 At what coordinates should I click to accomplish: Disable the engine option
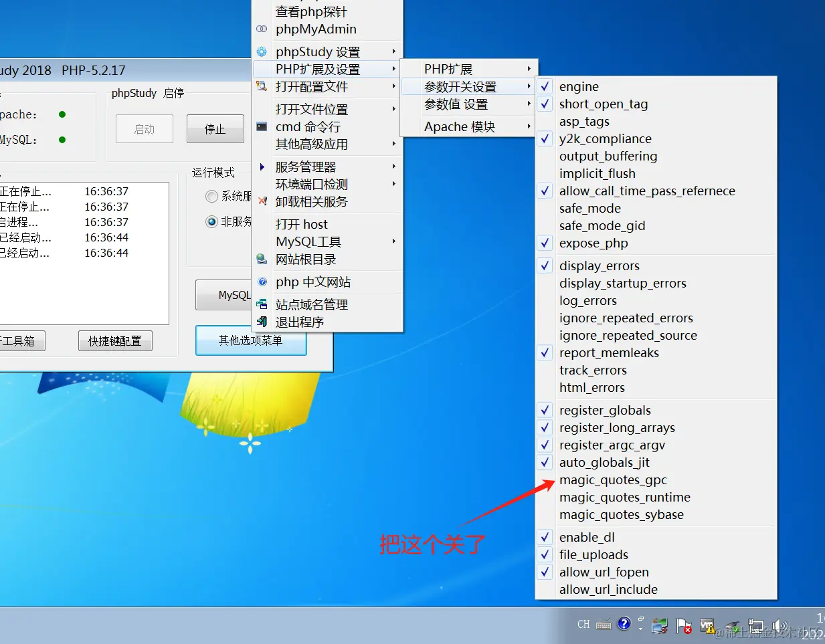pos(656,86)
